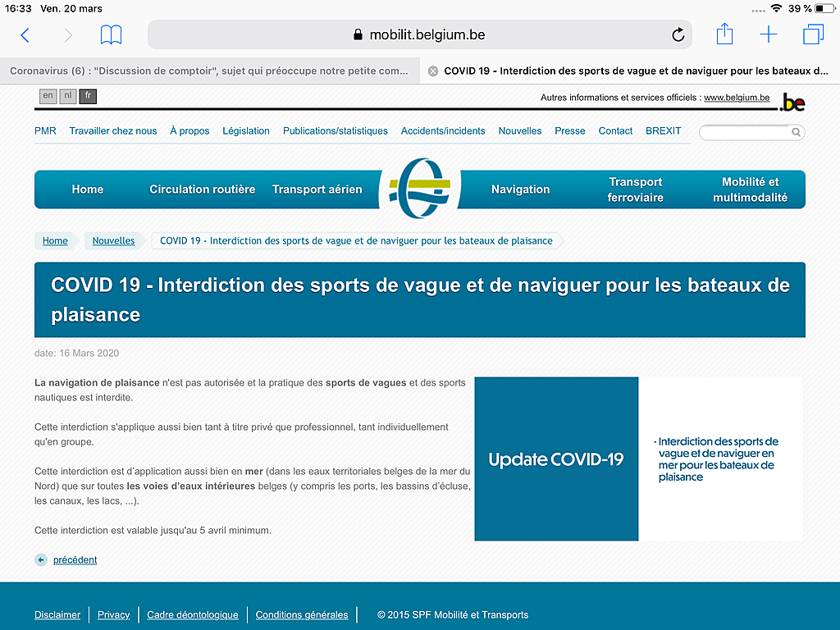The image size is (840, 630).
Task: Open the Disclaimer footer link
Action: [57, 614]
